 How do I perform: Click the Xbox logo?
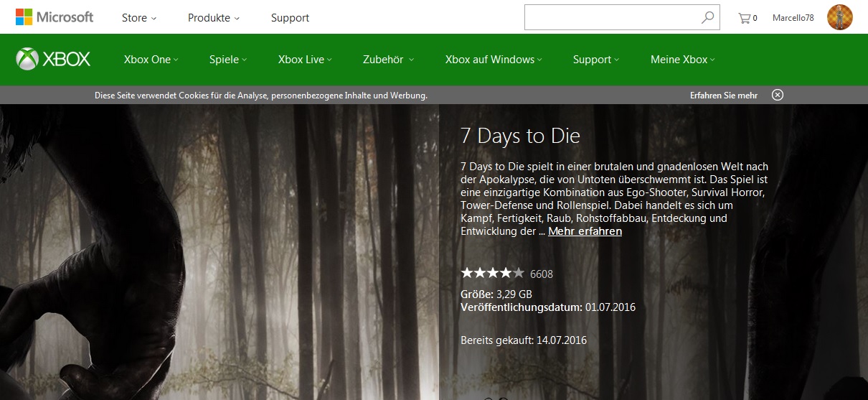coord(54,60)
